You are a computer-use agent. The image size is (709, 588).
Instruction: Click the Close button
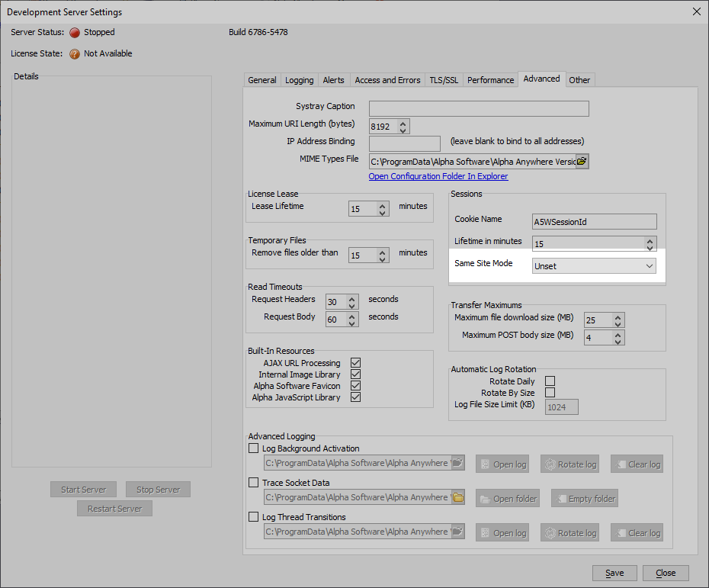coord(666,573)
